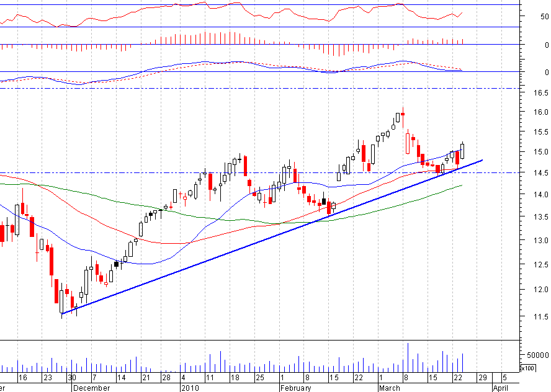Click the February month label
The width and height of the screenshot is (551, 392).
click(296, 388)
